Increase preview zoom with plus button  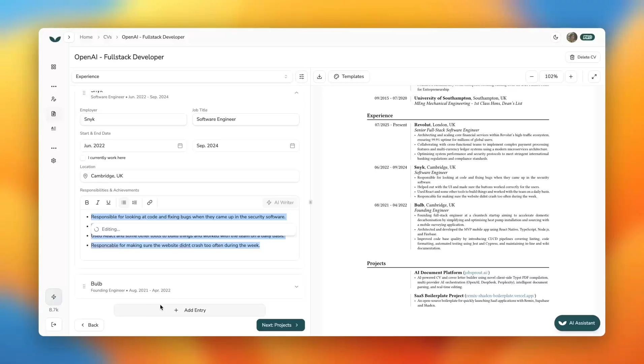coord(571,77)
